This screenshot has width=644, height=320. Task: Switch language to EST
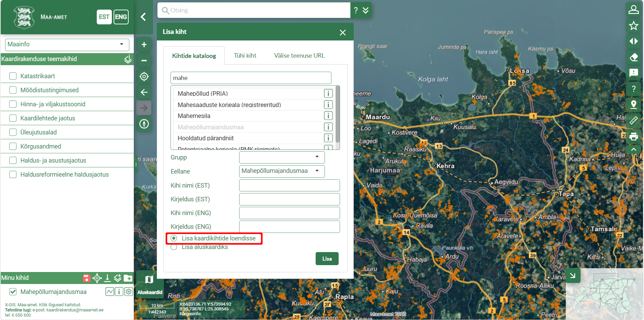(104, 17)
